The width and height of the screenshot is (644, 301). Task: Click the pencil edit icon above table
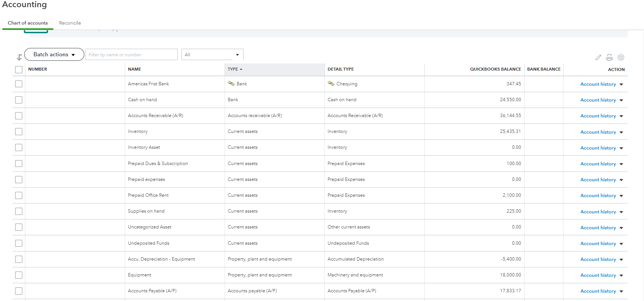click(598, 57)
